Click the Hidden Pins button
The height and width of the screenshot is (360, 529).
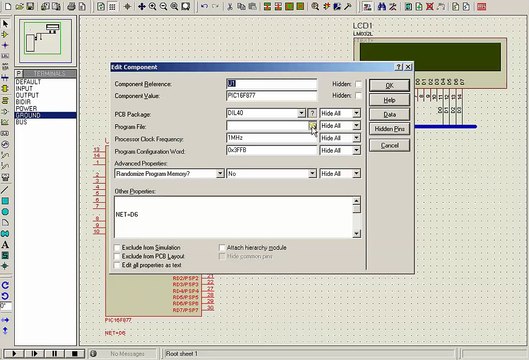[x=389, y=129]
